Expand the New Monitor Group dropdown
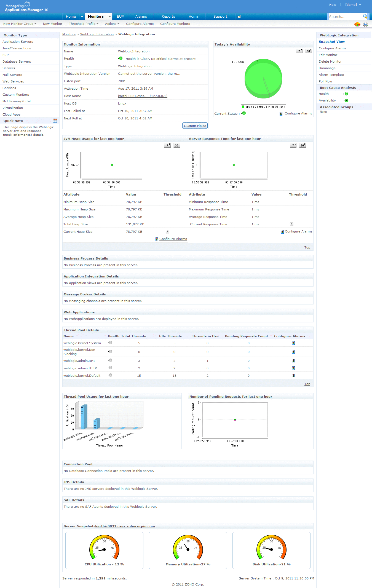Screen dimensions: 372x588 tap(20, 24)
